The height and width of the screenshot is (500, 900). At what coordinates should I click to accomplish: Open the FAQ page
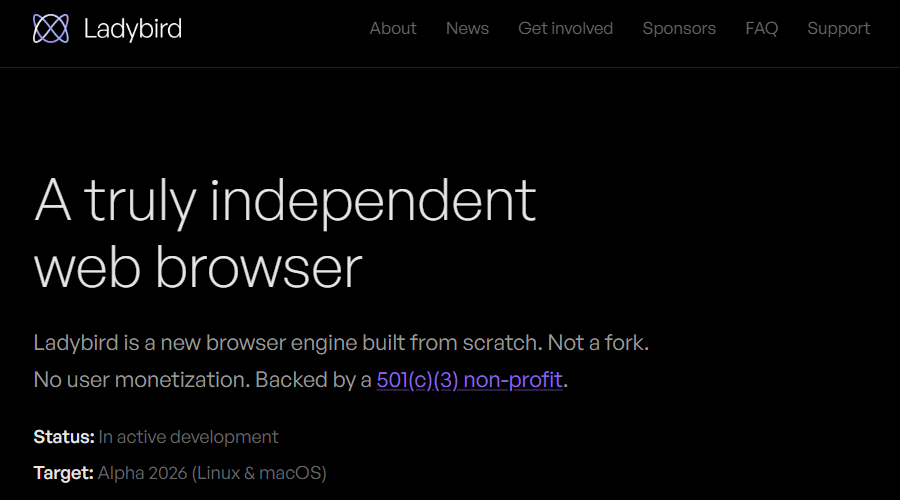(x=762, y=28)
